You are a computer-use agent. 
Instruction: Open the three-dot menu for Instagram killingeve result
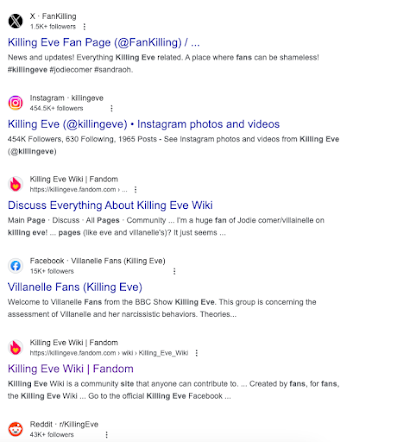(111, 108)
